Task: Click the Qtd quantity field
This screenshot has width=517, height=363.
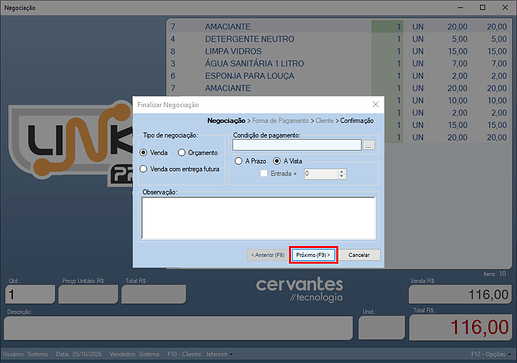Action: 30,294
